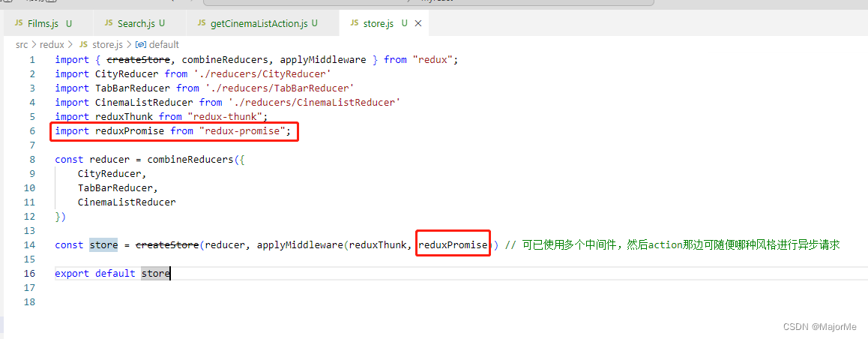Screen dimensions: 868x339
Task: Click the highlighted 'store' on line 14
Action: tap(103, 244)
